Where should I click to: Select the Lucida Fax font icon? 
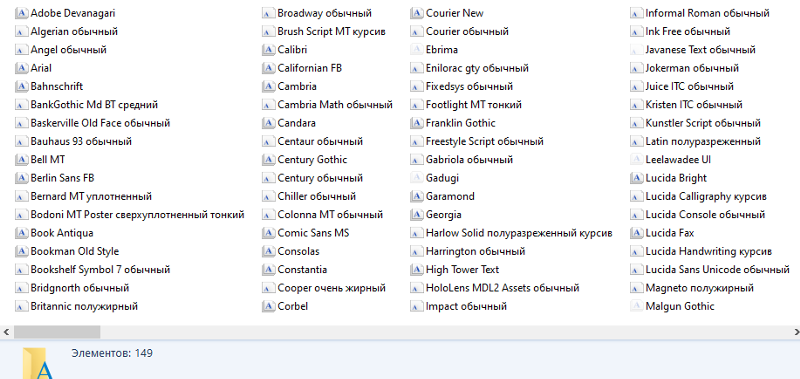click(636, 233)
